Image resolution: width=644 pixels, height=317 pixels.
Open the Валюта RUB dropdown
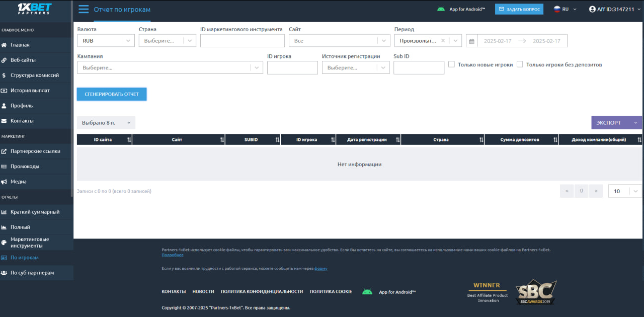(x=106, y=41)
